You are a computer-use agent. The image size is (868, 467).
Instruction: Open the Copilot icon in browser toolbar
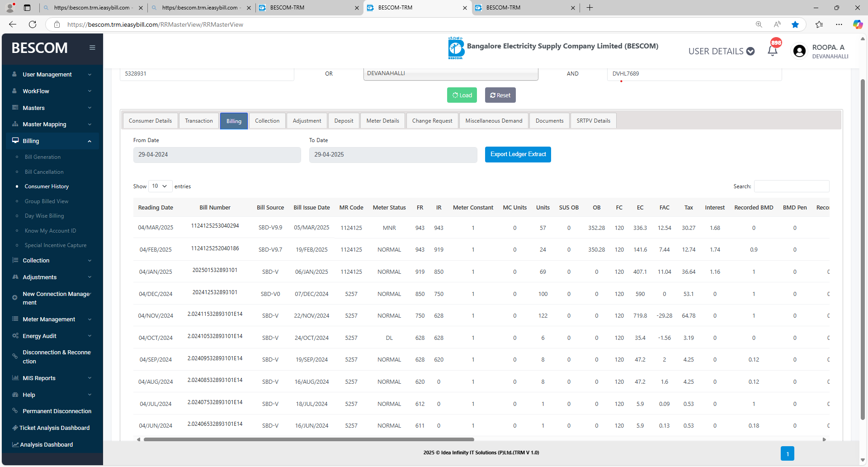click(858, 24)
